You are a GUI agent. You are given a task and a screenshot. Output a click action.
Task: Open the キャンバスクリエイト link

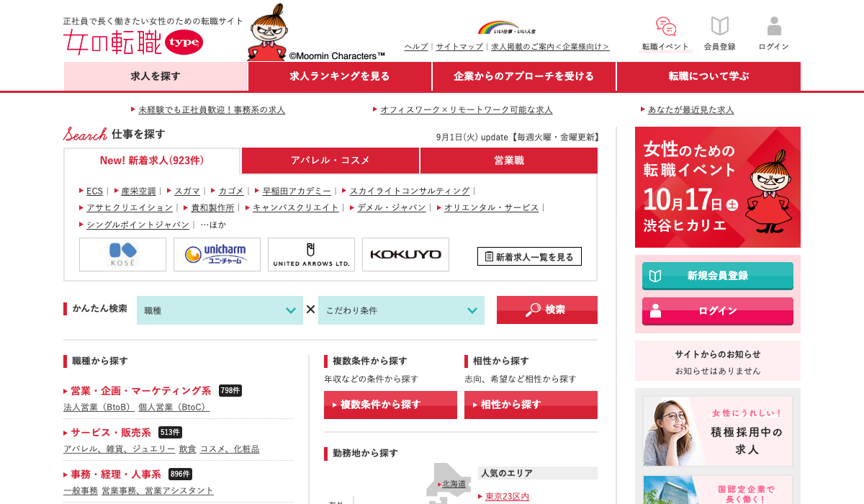click(296, 207)
